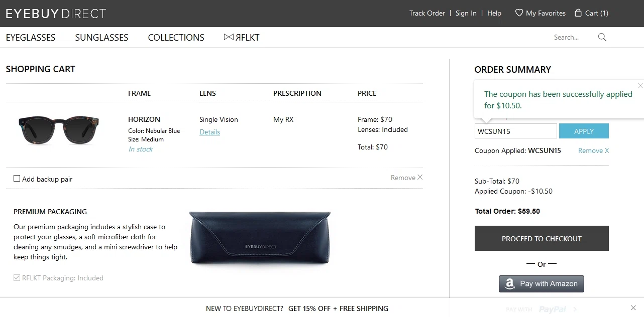The width and height of the screenshot is (644, 317).
Task: Click the Amazon logo on Pay button
Action: pyautogui.click(x=510, y=284)
